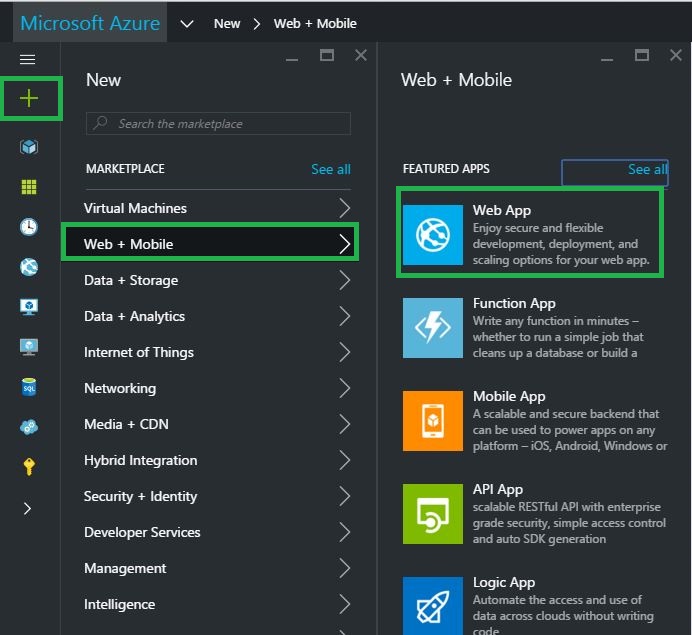The height and width of the screenshot is (635, 692).
Task: Expand the Virtual Machines category arrow
Action: click(x=344, y=208)
